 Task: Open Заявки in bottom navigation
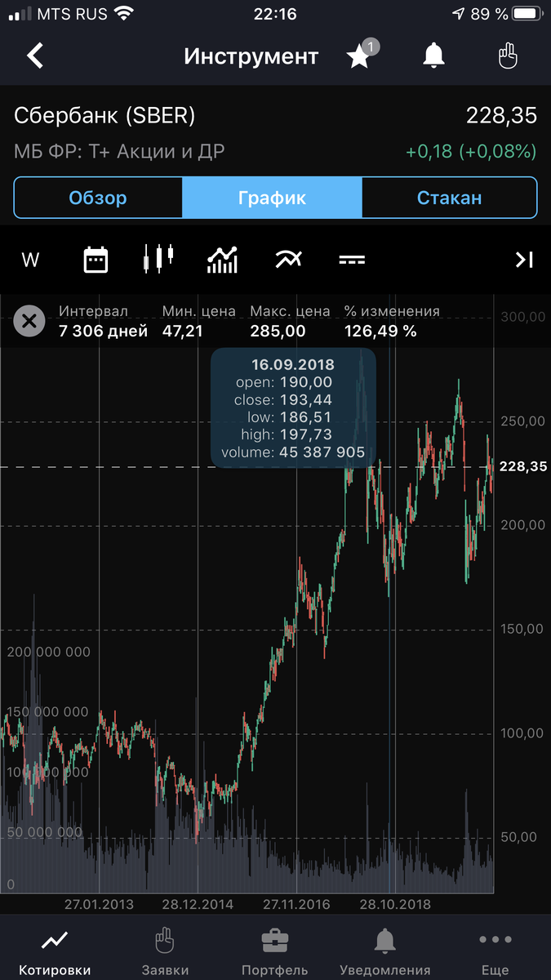[165, 951]
